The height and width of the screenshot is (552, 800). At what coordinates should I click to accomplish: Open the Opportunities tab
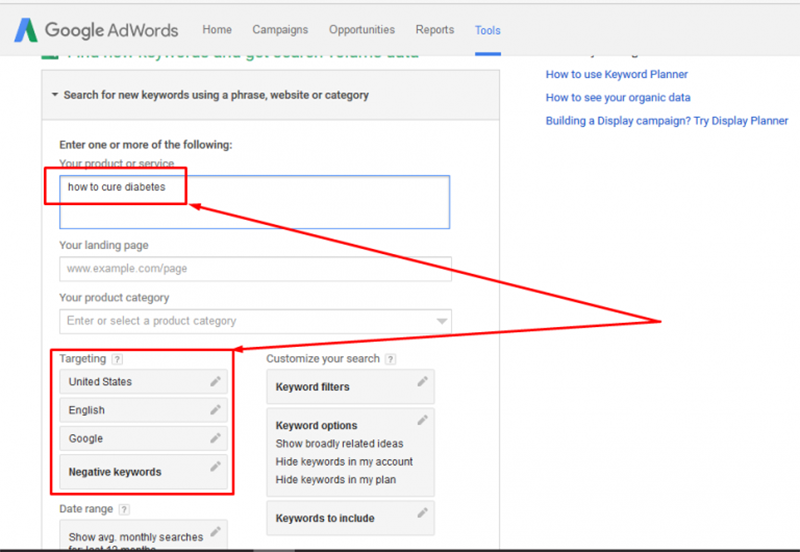click(x=362, y=30)
